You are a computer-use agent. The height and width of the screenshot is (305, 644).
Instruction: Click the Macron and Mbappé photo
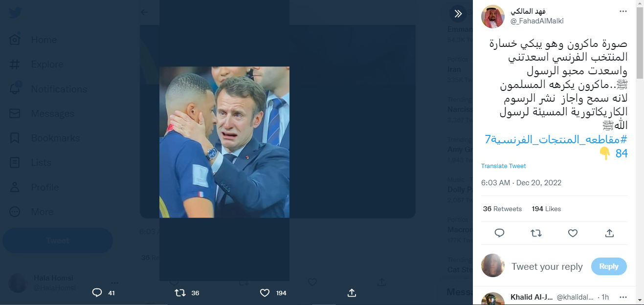point(224,142)
